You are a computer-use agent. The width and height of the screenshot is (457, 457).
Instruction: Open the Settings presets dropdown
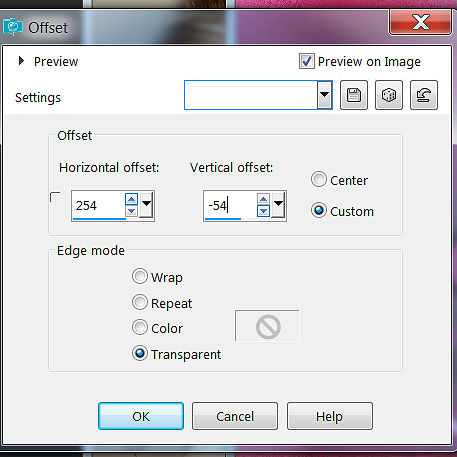324,95
